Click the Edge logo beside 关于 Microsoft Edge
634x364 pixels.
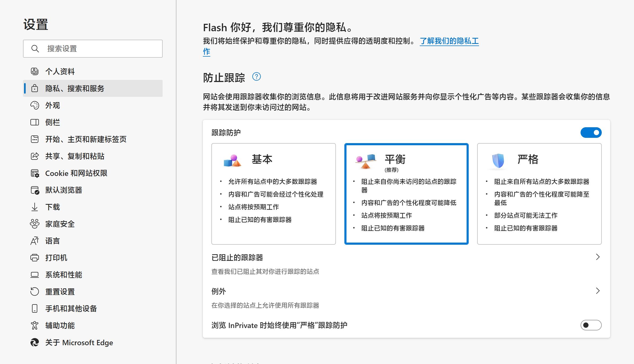pos(35,342)
